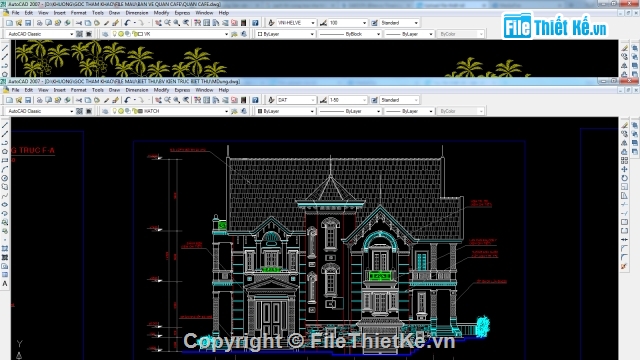
Task: Select Explode tool in villa window modify toolbar
Action: (624, 266)
